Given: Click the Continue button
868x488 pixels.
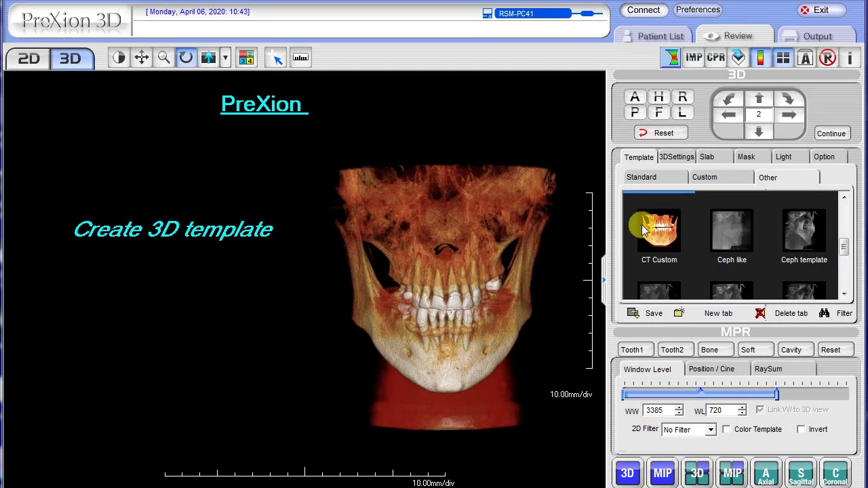Looking at the screenshot, I should pyautogui.click(x=831, y=134).
